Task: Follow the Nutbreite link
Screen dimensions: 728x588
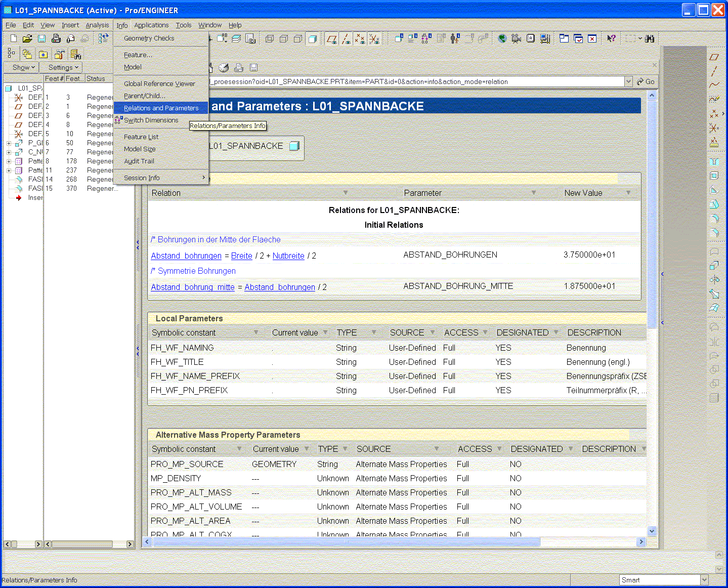Action: coord(288,256)
